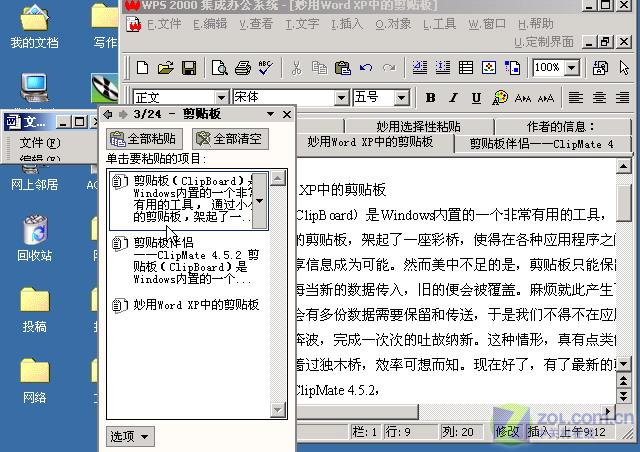
Task: Open the 查看 menu
Action: (x=256, y=24)
